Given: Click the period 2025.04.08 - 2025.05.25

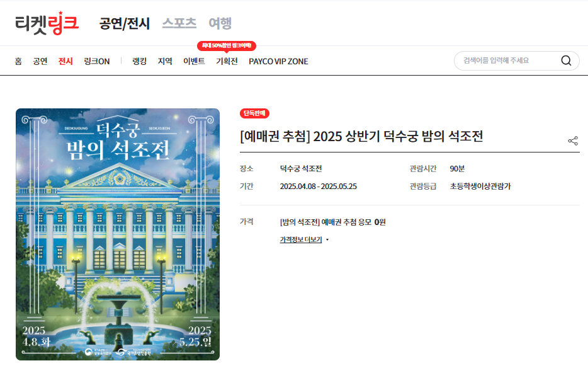Looking at the screenshot, I should [319, 187].
